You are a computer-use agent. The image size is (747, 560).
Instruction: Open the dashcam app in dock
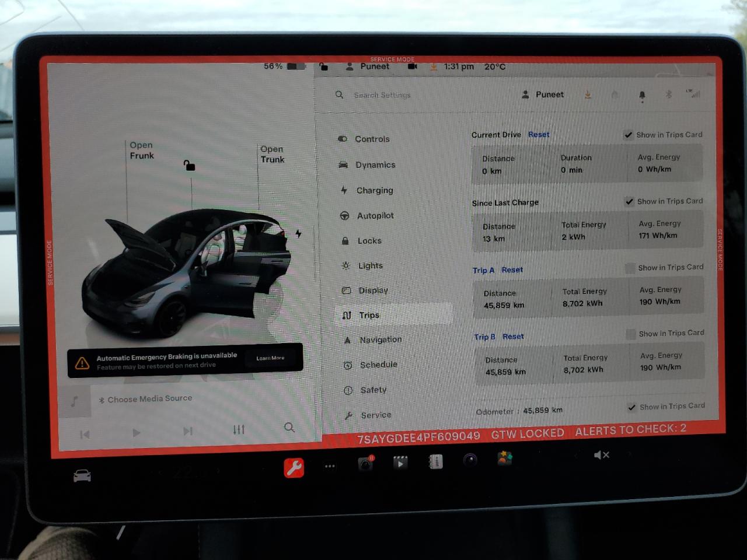[x=366, y=463]
